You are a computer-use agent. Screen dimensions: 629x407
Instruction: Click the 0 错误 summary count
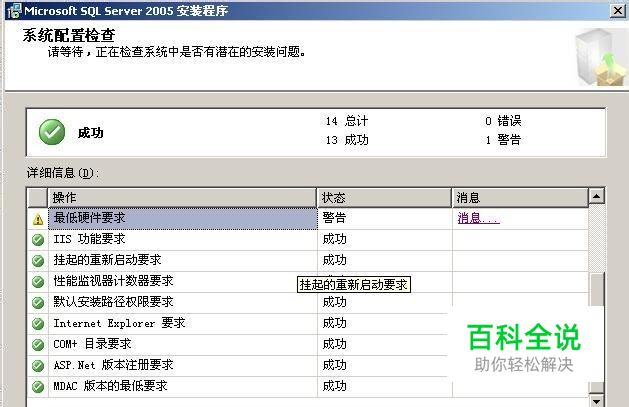tap(503, 121)
